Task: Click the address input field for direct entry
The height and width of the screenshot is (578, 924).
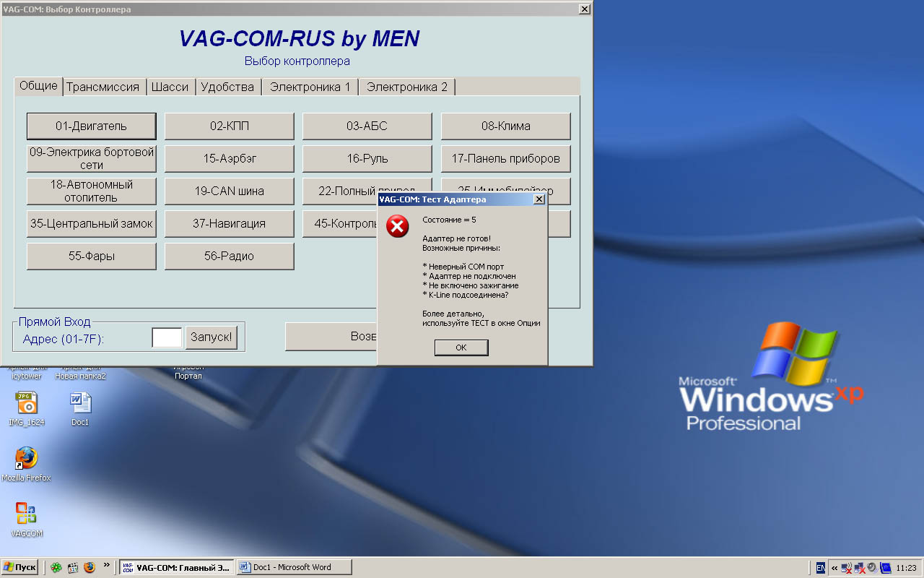Action: 167,337
